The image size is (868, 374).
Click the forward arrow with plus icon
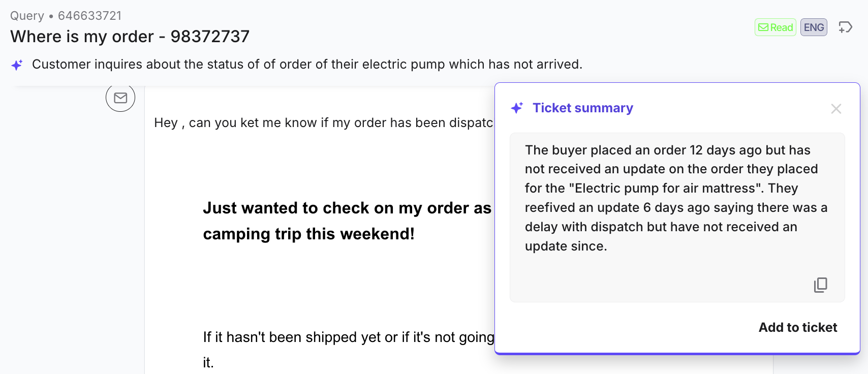pos(845,27)
